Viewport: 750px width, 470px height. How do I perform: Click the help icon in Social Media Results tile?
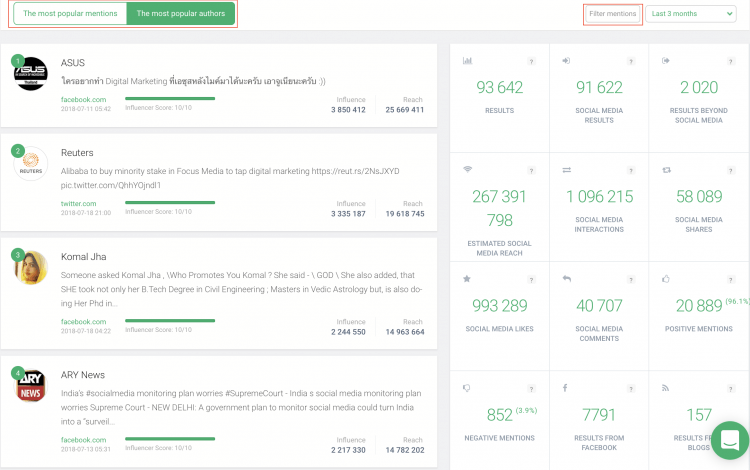tap(631, 61)
